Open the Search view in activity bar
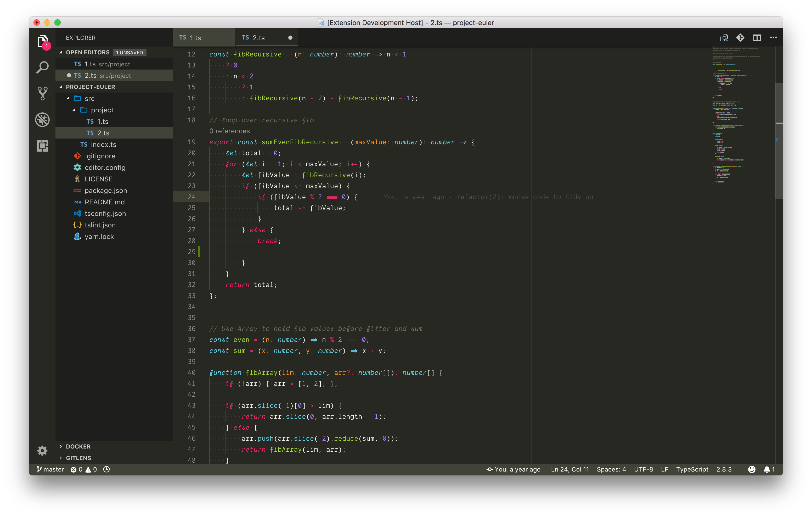This screenshot has height=517, width=812. (x=42, y=67)
